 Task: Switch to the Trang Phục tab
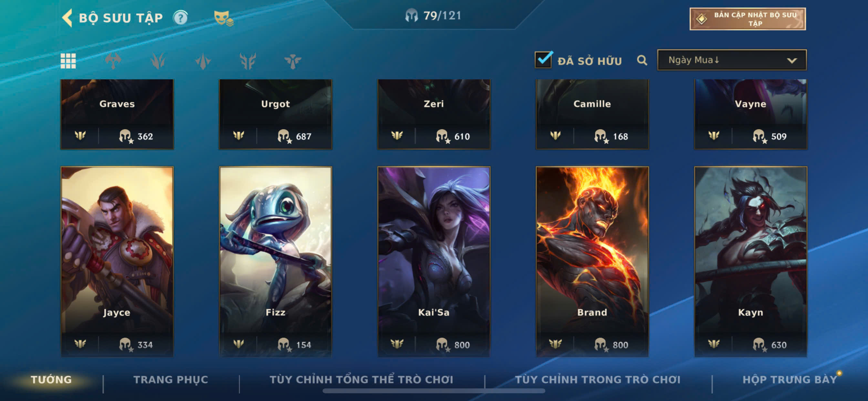click(x=171, y=380)
